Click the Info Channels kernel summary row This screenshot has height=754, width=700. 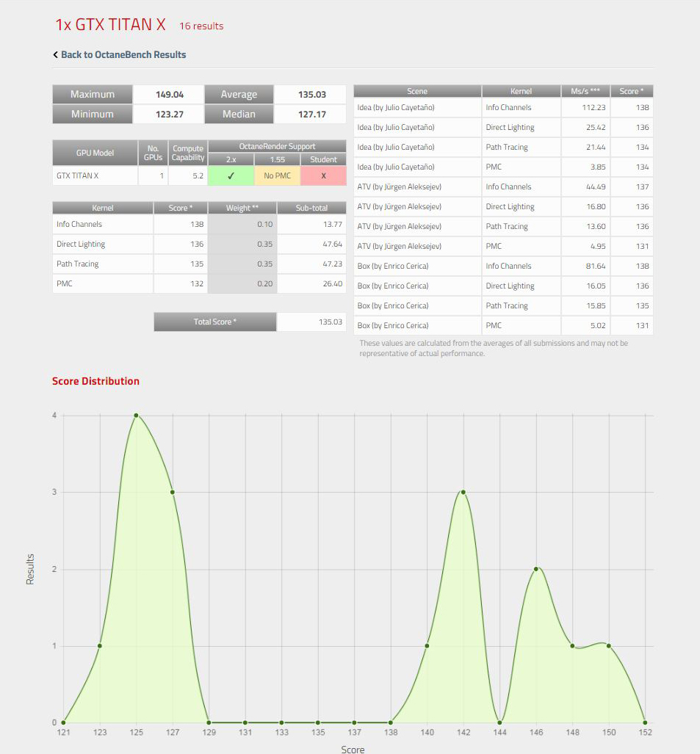pyautogui.click(x=199, y=225)
